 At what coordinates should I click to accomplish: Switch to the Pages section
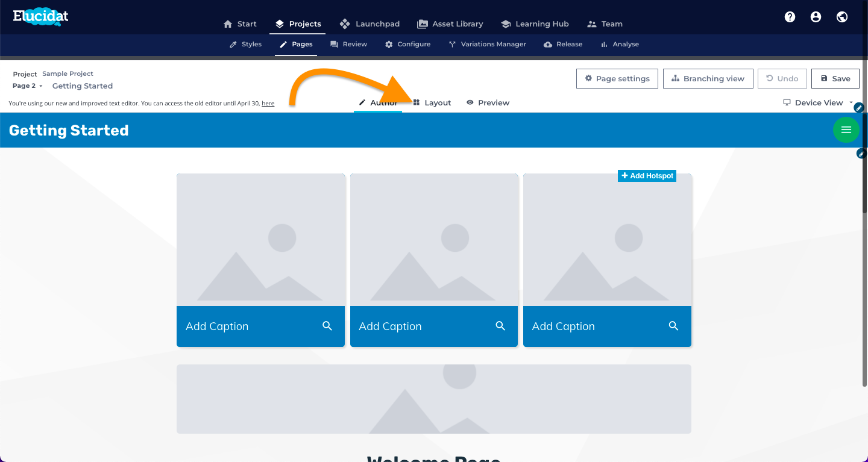tap(296, 44)
